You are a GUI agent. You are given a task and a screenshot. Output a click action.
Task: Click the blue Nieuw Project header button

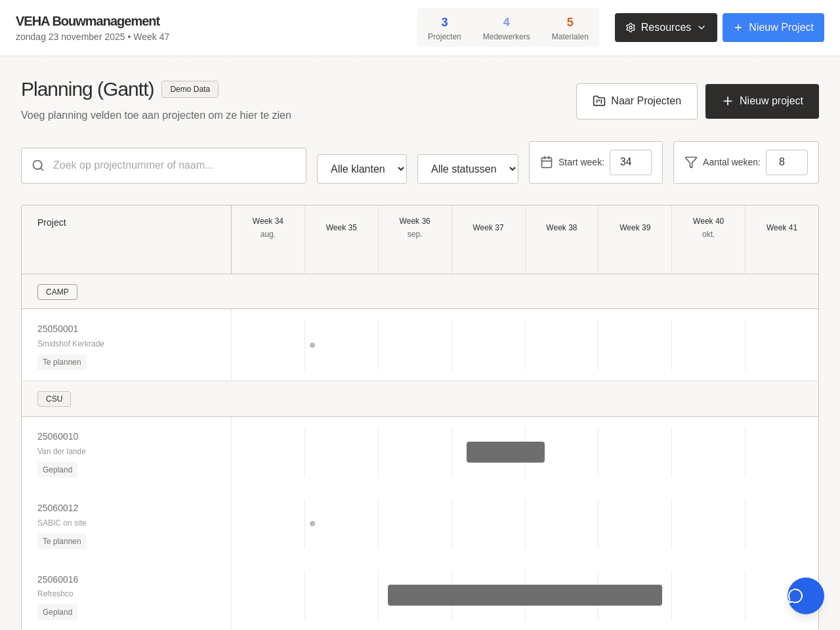click(x=773, y=28)
